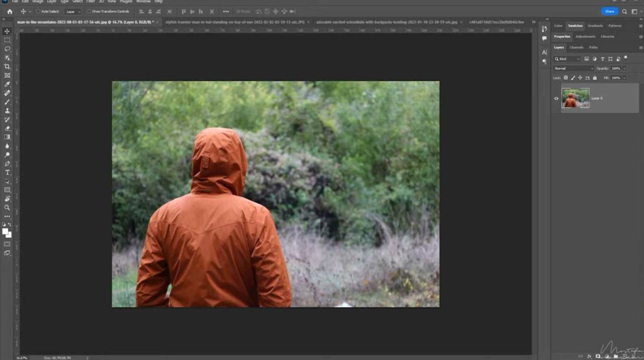Select the Pen tool

pyautogui.click(x=7, y=164)
